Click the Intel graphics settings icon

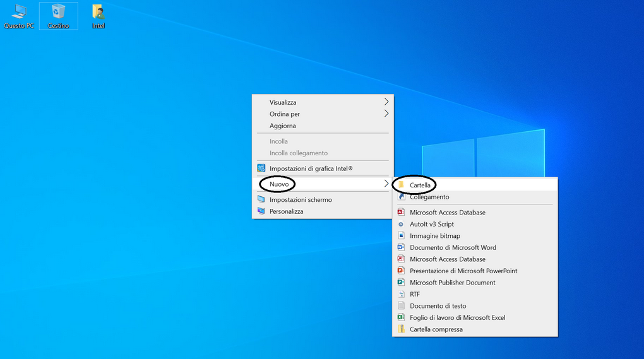261,168
